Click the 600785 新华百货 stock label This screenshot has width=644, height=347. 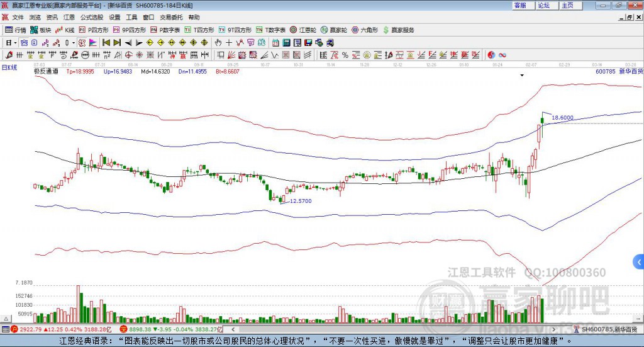pos(619,72)
